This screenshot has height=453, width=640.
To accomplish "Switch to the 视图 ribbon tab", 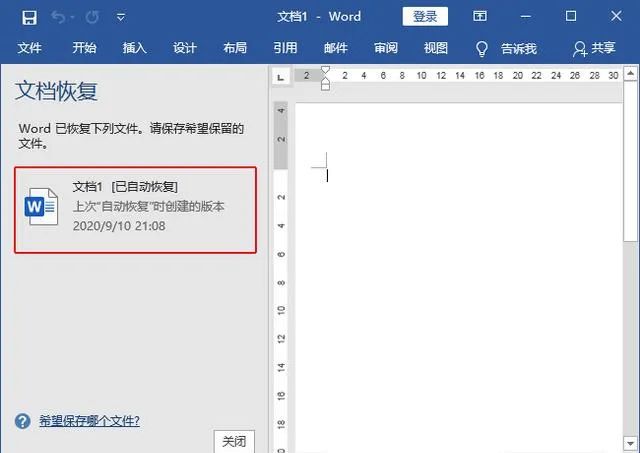I will click(x=436, y=48).
